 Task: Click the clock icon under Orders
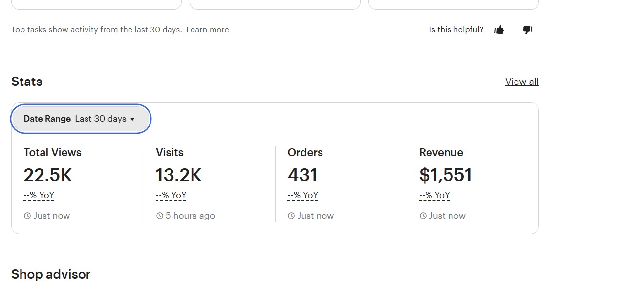(291, 216)
